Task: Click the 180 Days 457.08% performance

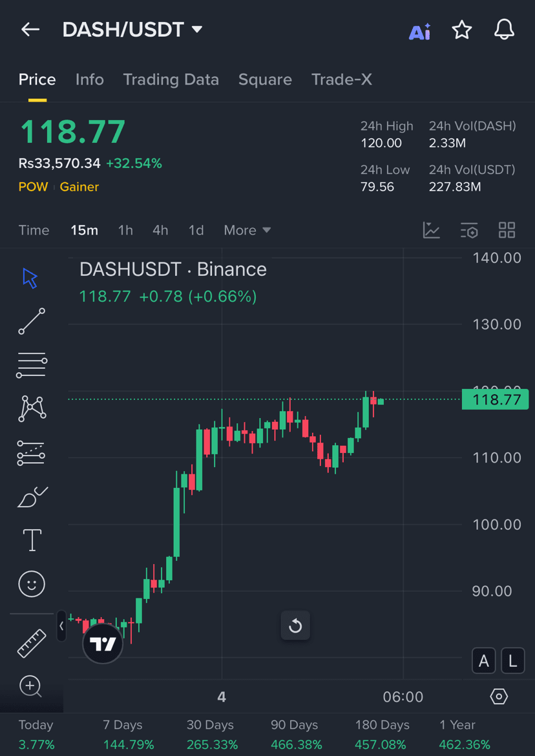Action: (x=383, y=735)
